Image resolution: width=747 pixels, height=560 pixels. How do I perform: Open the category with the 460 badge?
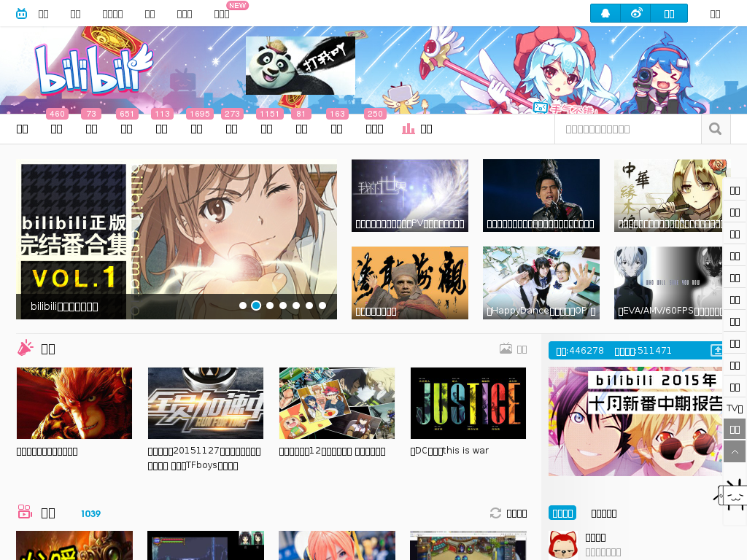(x=57, y=128)
